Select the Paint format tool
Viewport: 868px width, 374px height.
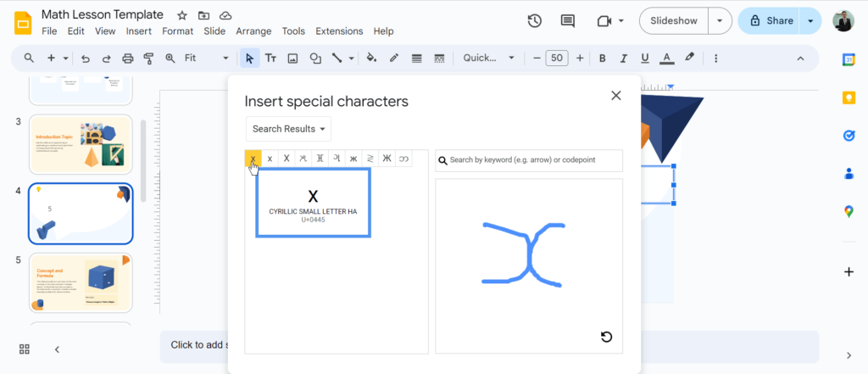(x=148, y=59)
